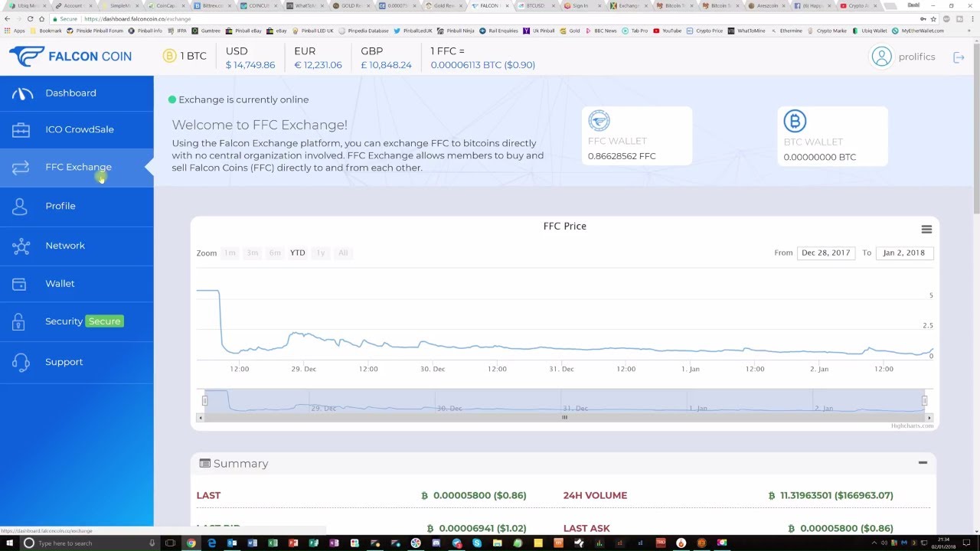Open the chart hamburger context menu

(926, 230)
